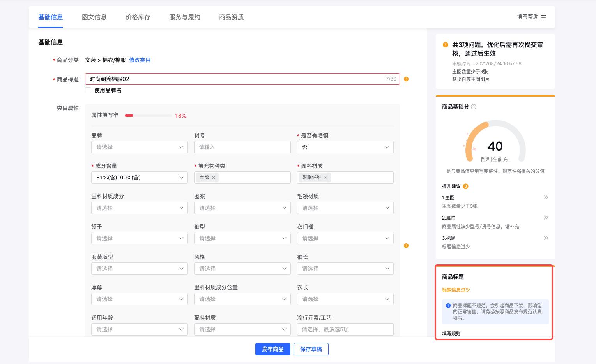Click the orange warning icon beside 类目属性 panel
This screenshot has height=364, width=596.
pos(406,246)
